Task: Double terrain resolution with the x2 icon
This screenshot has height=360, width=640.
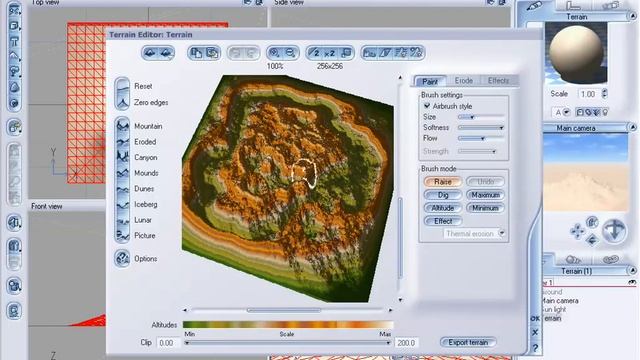Action: click(330, 53)
